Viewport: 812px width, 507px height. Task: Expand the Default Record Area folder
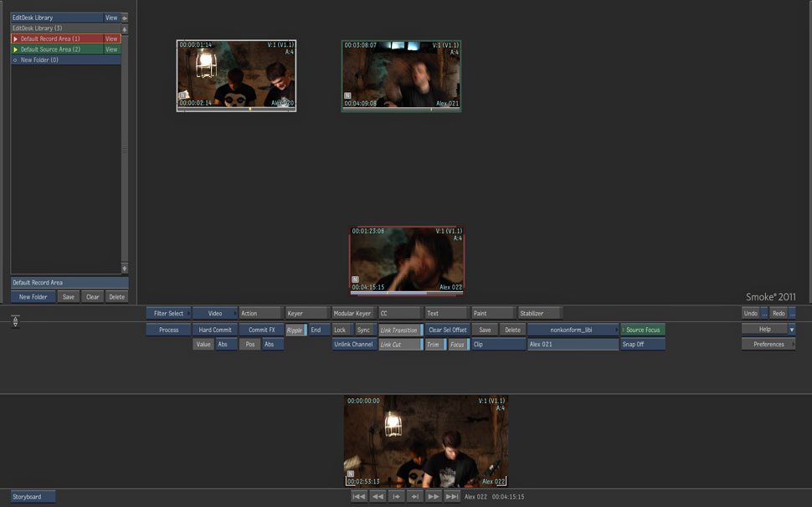(15, 38)
